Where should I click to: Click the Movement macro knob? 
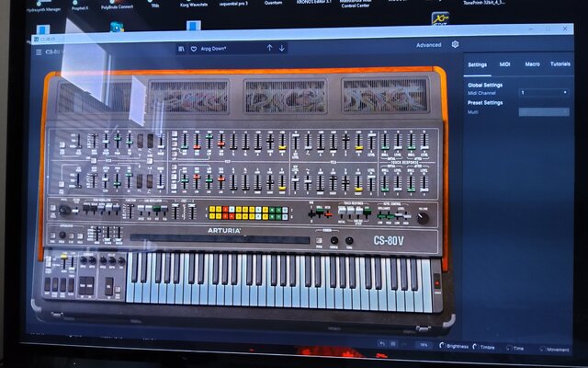tap(542, 350)
